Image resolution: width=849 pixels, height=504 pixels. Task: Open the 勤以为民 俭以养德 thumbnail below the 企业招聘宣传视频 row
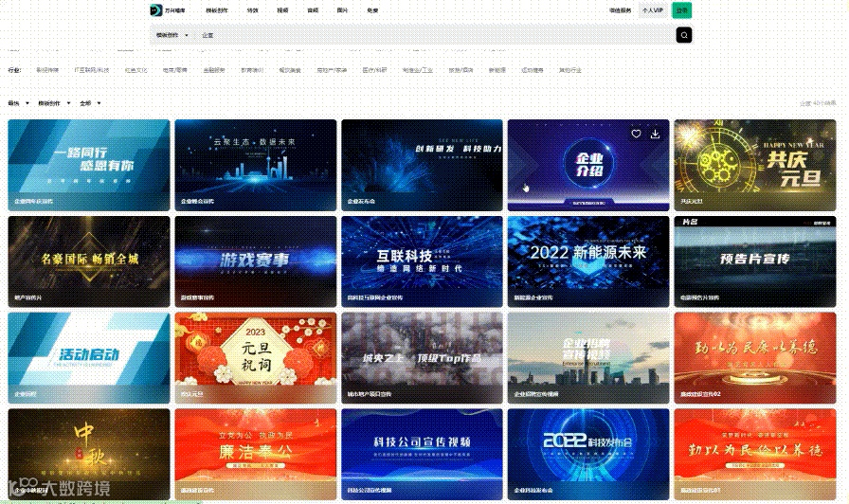(x=755, y=454)
